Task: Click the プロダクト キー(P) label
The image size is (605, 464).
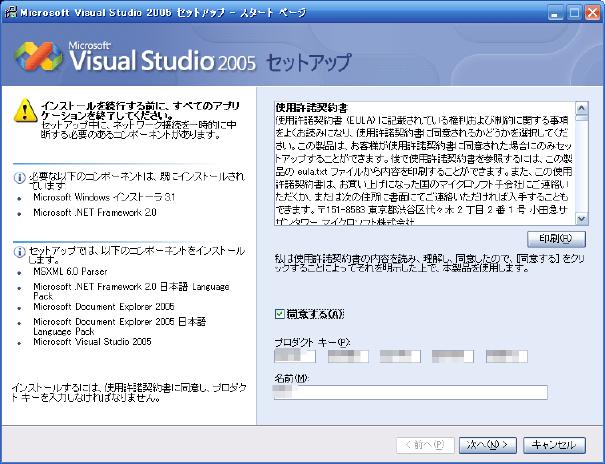Action: point(312,342)
